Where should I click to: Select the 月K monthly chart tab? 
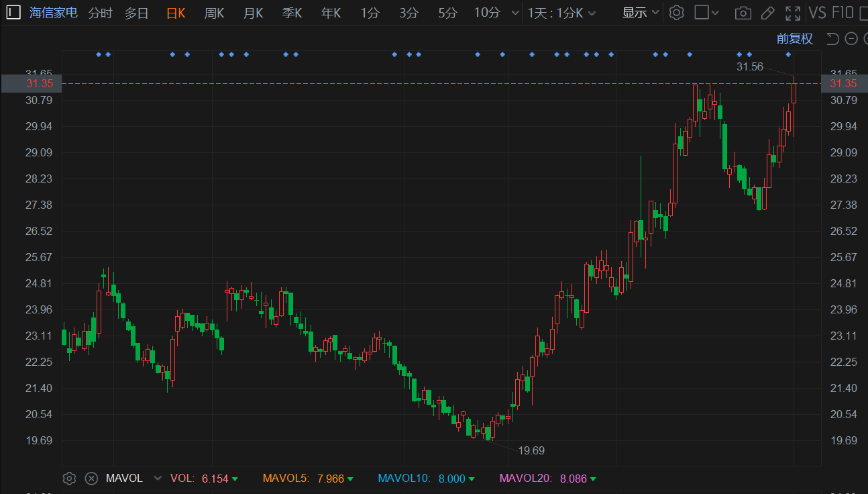253,13
